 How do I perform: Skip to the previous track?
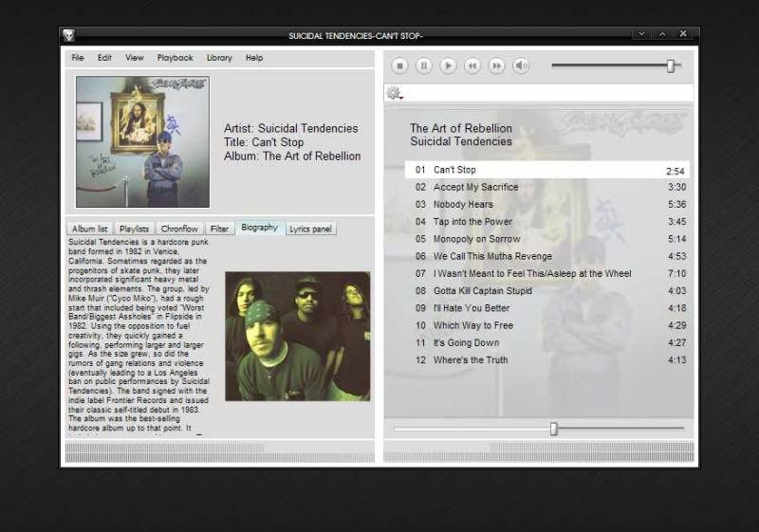472,65
